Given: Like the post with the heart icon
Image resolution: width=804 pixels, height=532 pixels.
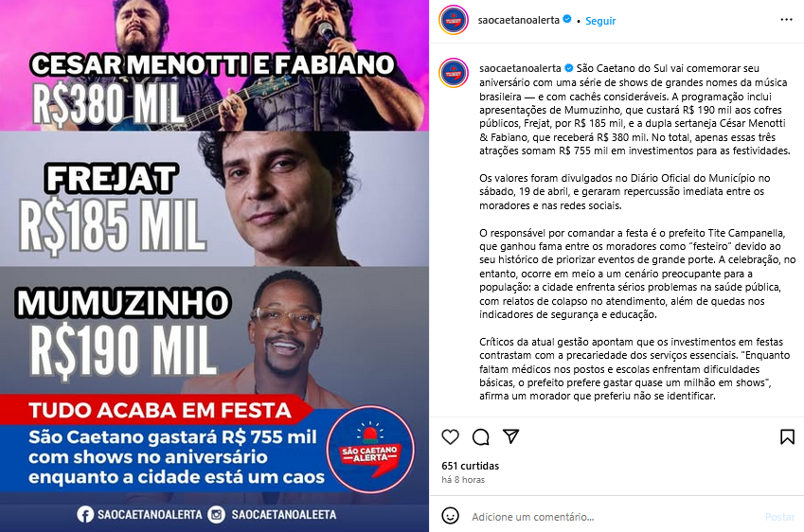Looking at the screenshot, I should coord(450,437).
